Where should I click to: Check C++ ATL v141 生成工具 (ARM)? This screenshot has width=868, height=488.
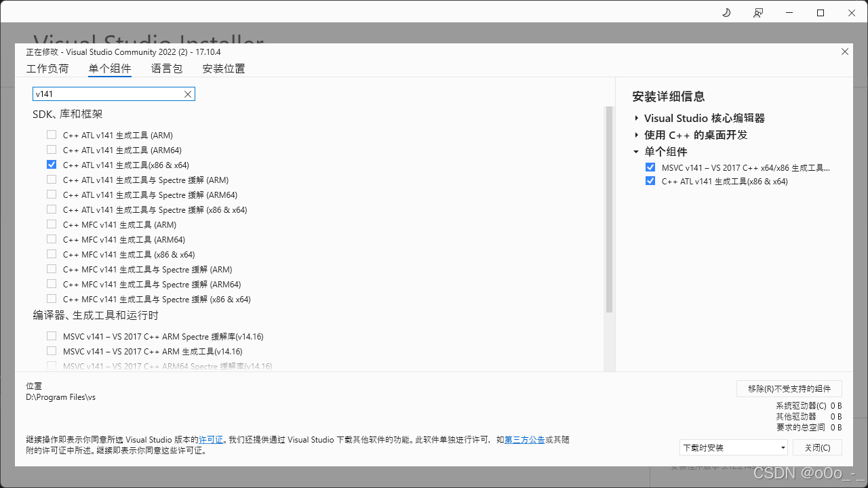[x=52, y=135]
